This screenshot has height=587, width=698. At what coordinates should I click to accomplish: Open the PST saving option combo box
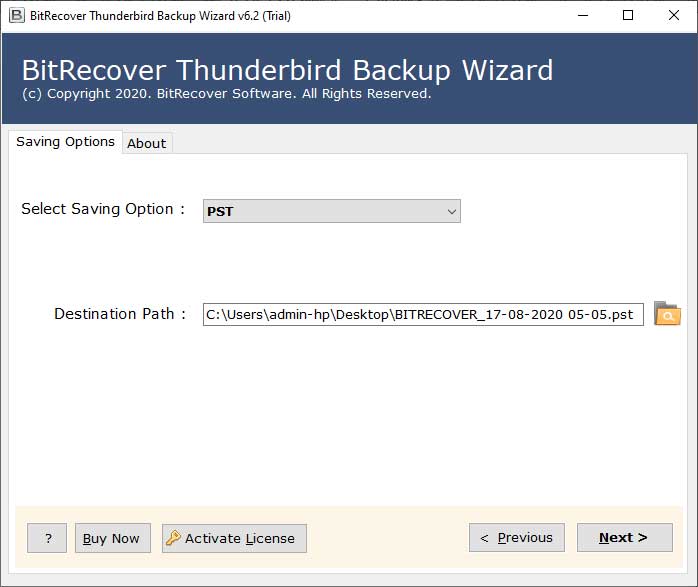tap(332, 211)
